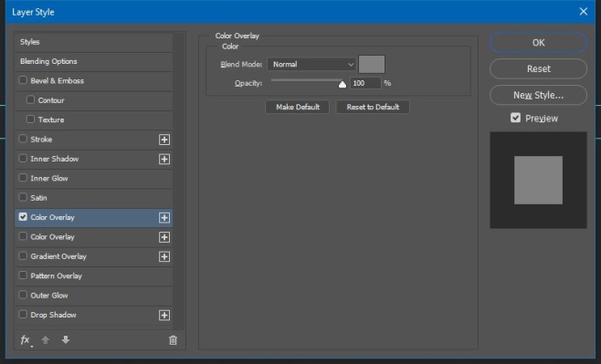Click the fx add-effect menu icon
Viewport: 601px width, 364px height.
click(x=26, y=340)
